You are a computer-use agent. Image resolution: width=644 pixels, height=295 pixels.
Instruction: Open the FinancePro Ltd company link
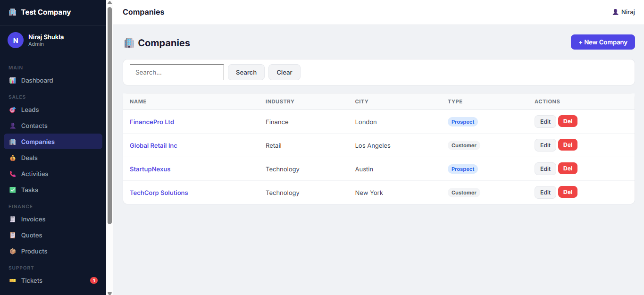pos(152,122)
